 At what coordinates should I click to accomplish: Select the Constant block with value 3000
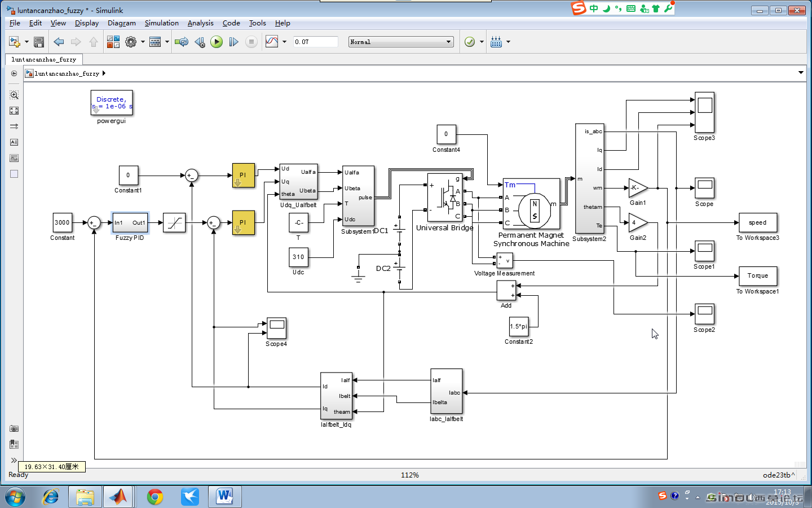62,222
